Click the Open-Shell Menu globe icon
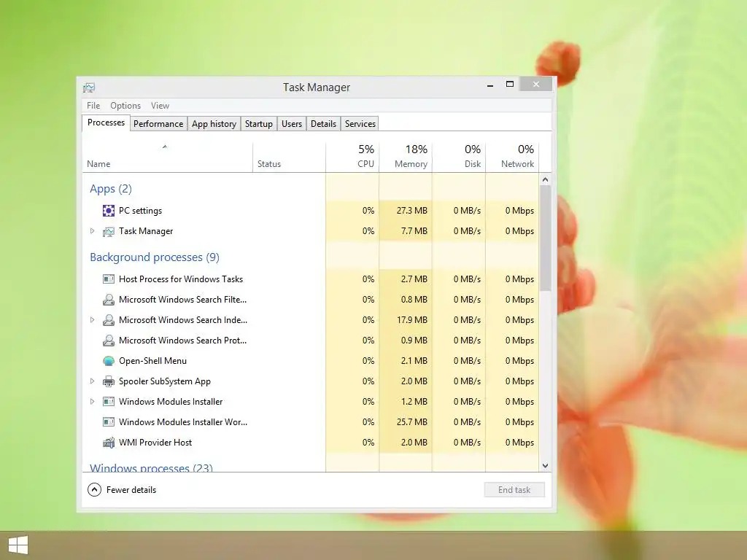Screen dimensions: 747x560 click(109, 361)
